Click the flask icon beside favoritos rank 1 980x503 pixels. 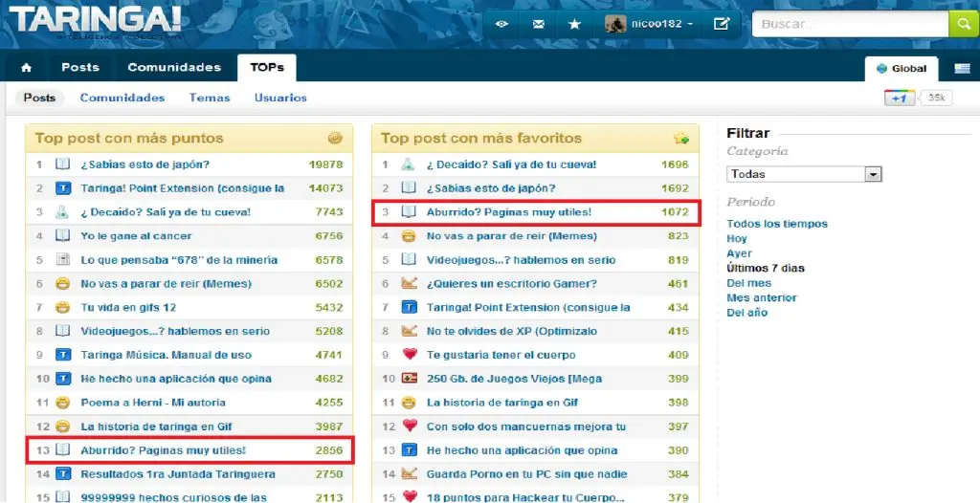tap(408, 164)
